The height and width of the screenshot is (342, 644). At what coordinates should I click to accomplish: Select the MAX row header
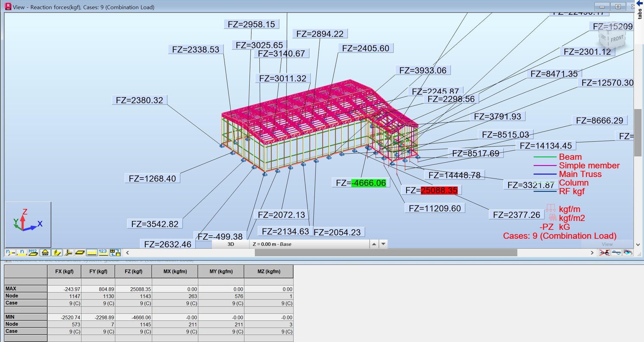coord(26,289)
